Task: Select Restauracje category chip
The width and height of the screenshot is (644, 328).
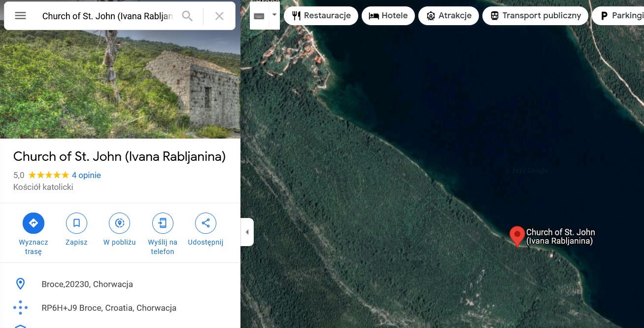Action: [x=321, y=16]
